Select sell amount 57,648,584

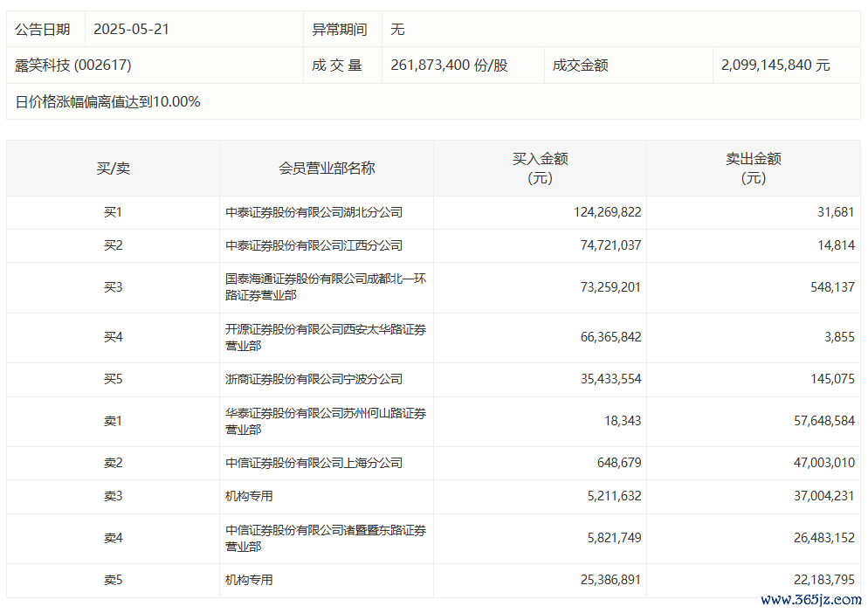[824, 422]
